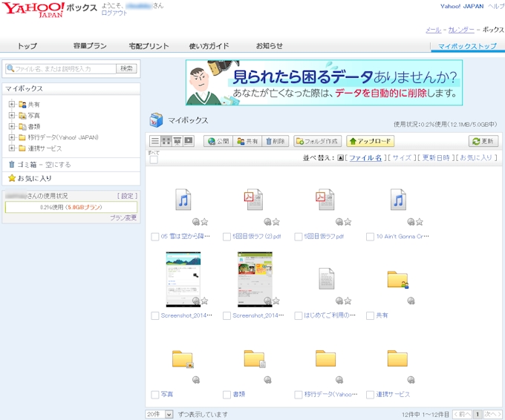Select checkbox next to 書類 folder
This screenshot has height=420, width=505.
pos(227,395)
